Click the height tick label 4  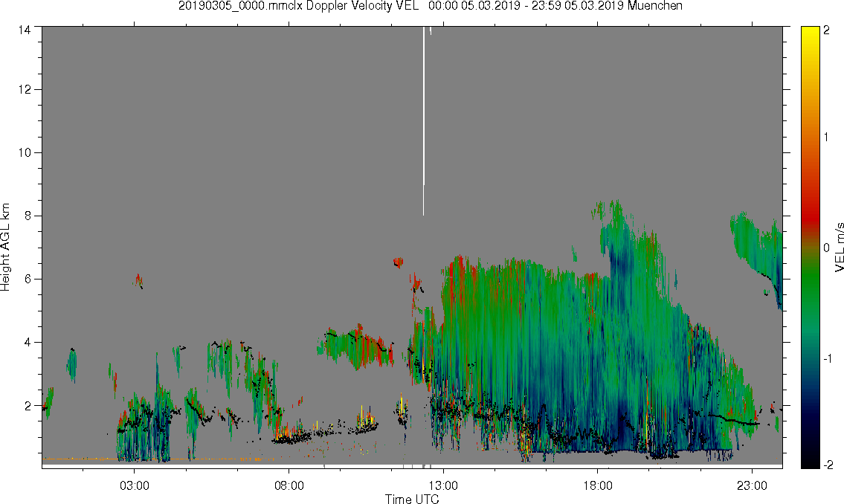point(27,342)
